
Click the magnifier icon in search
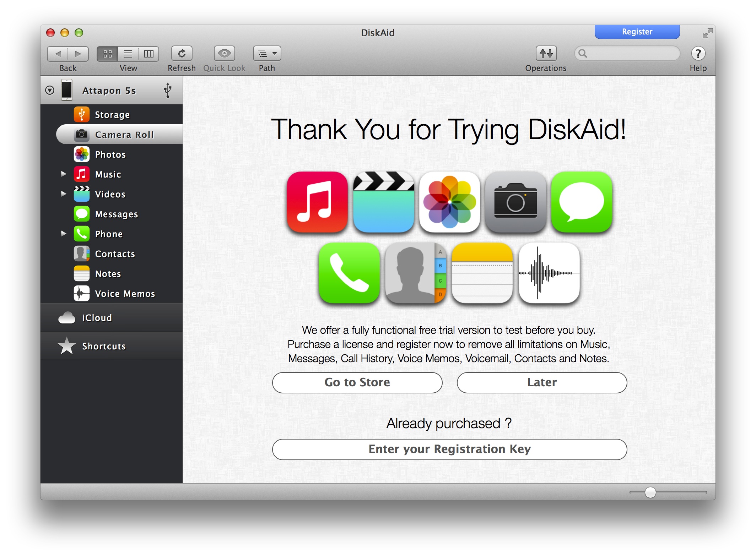[583, 53]
